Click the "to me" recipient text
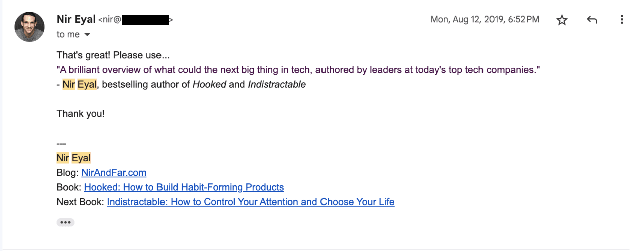 click(x=68, y=35)
